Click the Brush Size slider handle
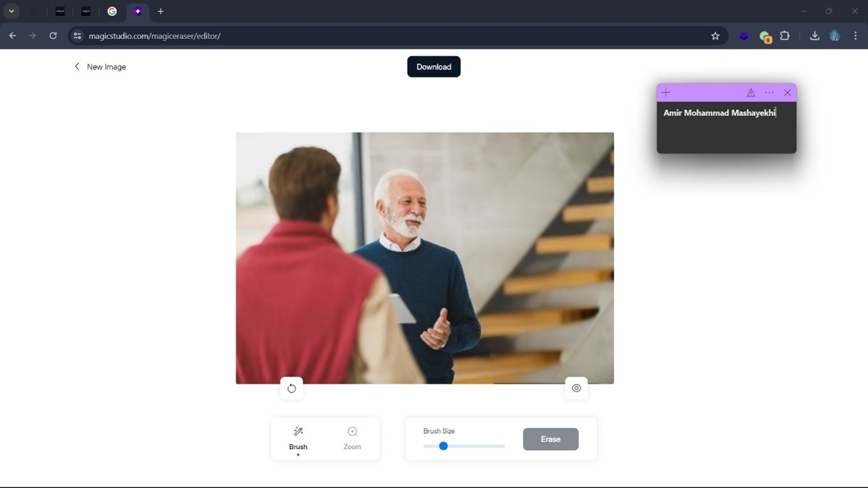 (x=443, y=446)
